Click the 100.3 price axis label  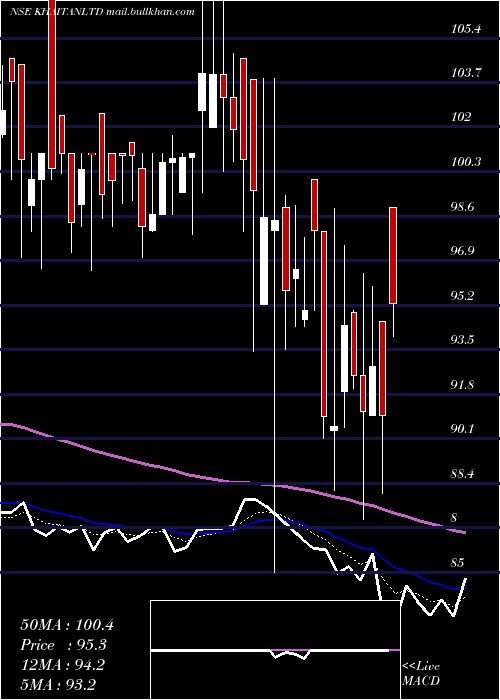click(466, 162)
